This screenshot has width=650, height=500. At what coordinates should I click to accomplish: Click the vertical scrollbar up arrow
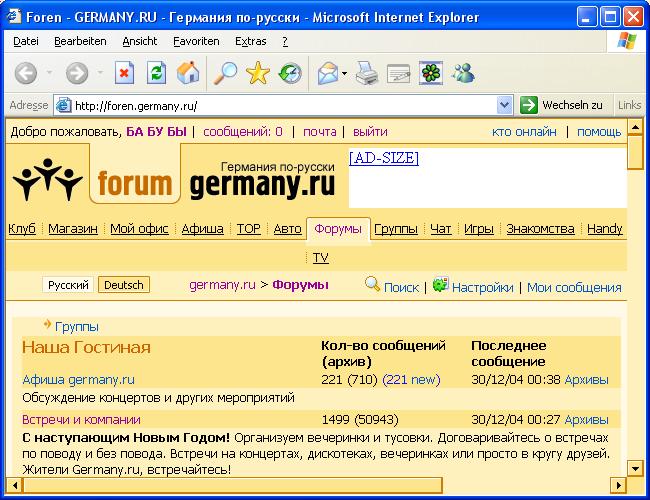[x=635, y=127]
